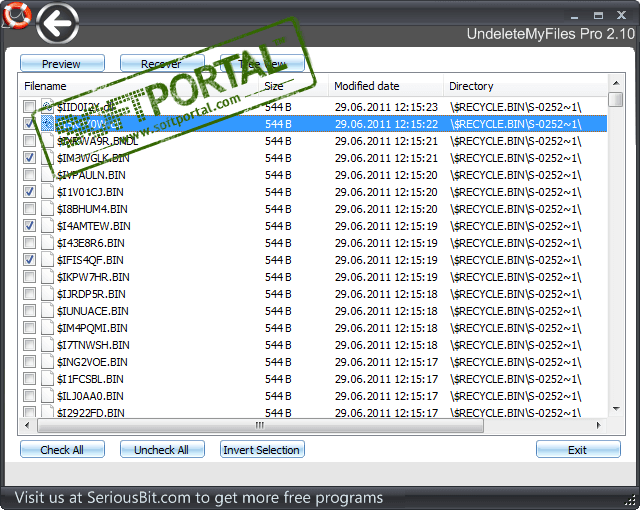Screen dimensions: 640x510
Task: Sort list by Size column header
Action: point(293,86)
